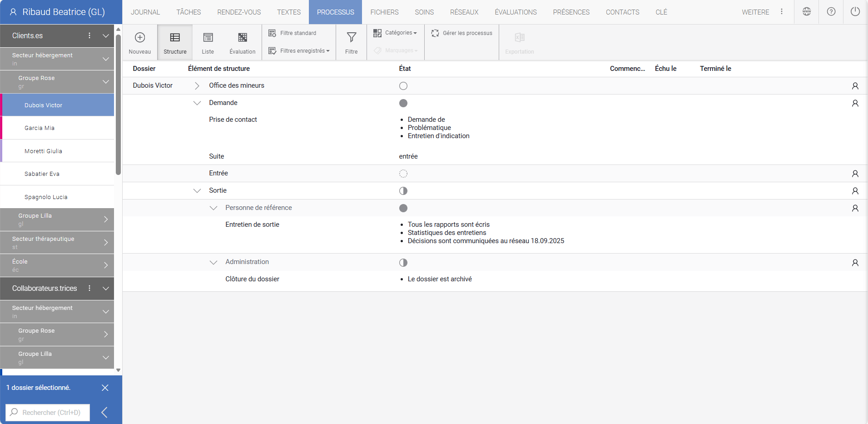Apply the Filtre standard option
The image size is (868, 424).
(298, 33)
